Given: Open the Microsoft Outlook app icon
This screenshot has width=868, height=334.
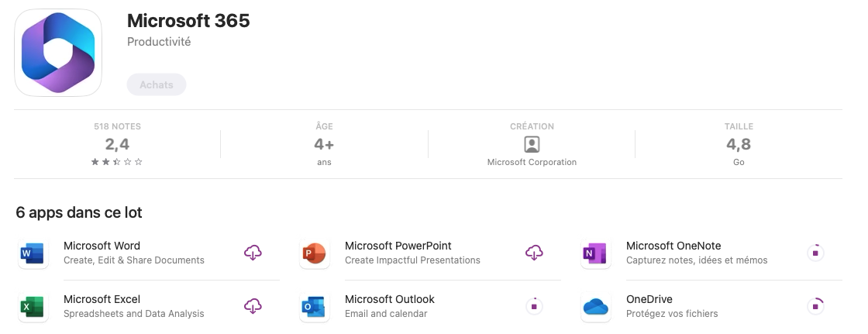Looking at the screenshot, I should point(315,307).
